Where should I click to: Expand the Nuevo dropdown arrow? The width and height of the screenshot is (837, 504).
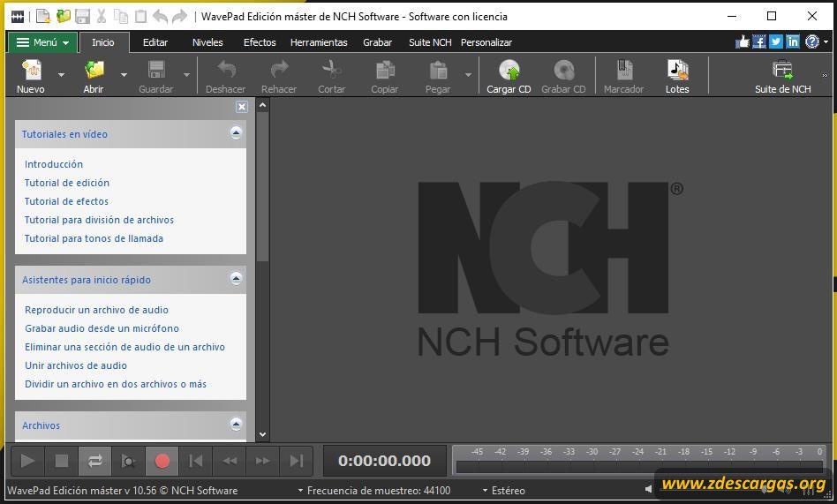click(62, 75)
